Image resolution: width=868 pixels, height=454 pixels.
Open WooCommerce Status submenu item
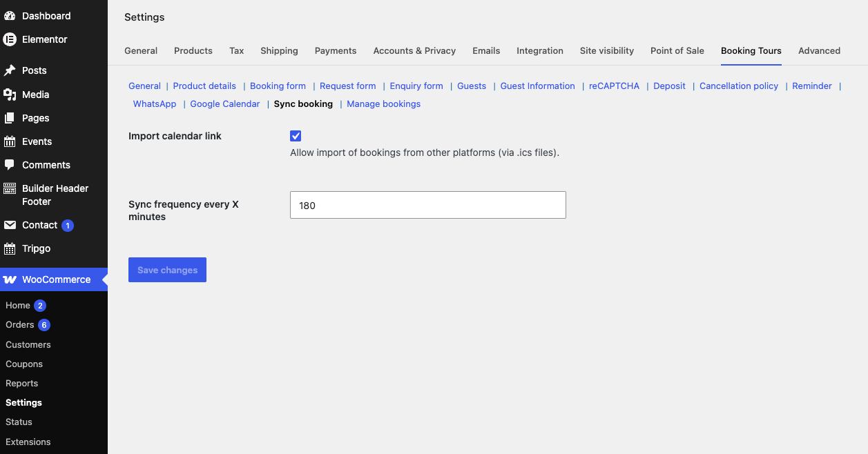point(19,422)
